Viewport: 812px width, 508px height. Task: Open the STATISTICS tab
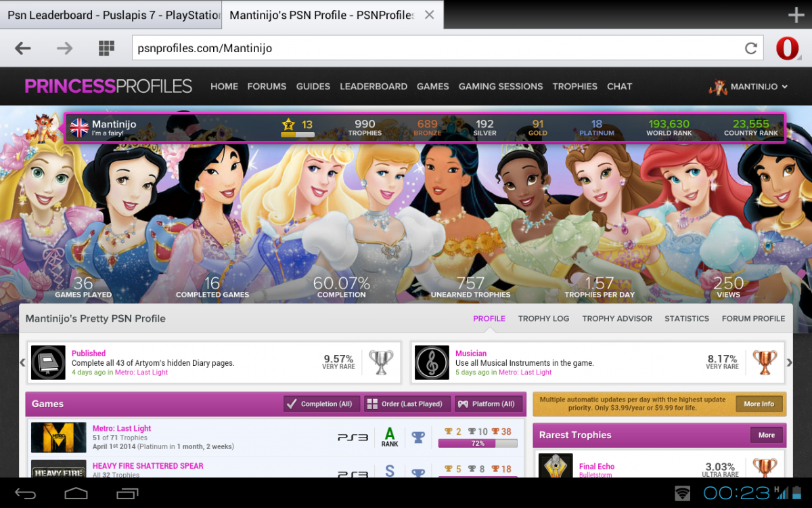click(x=687, y=318)
